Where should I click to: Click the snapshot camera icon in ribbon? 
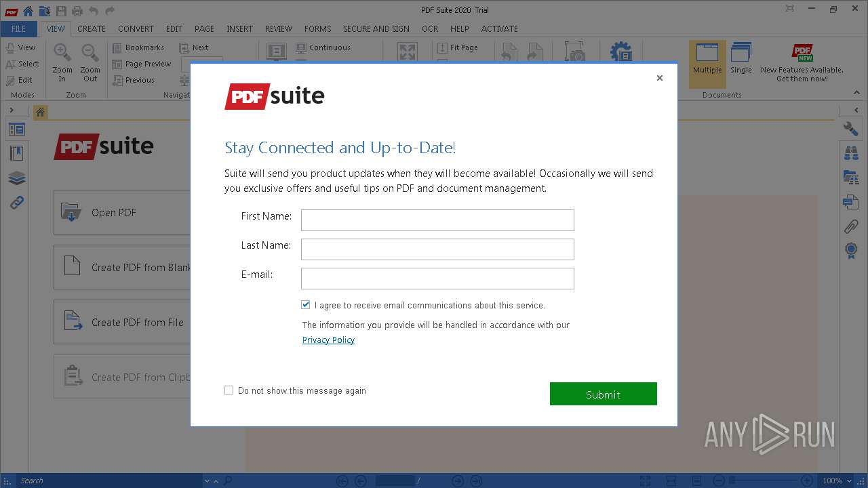click(x=575, y=52)
